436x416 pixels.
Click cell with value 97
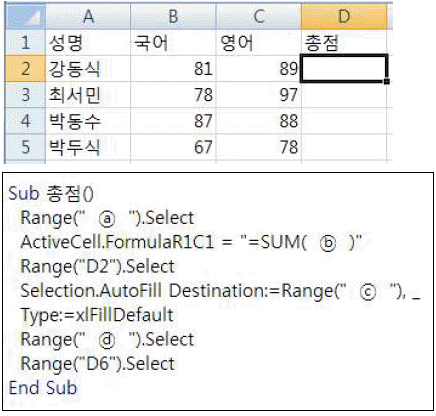point(259,95)
